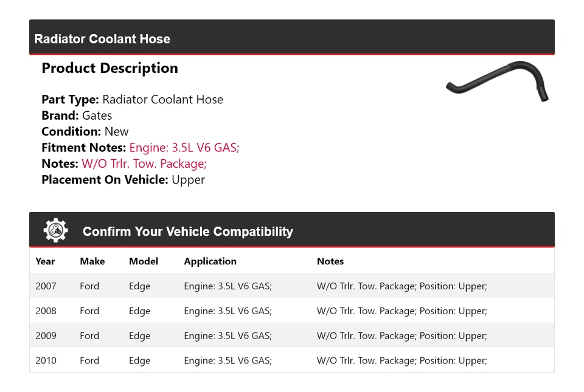Screen dimensions: 584x392
Task: Click the Placement On Vehicle: Upper line
Action: [123, 180]
